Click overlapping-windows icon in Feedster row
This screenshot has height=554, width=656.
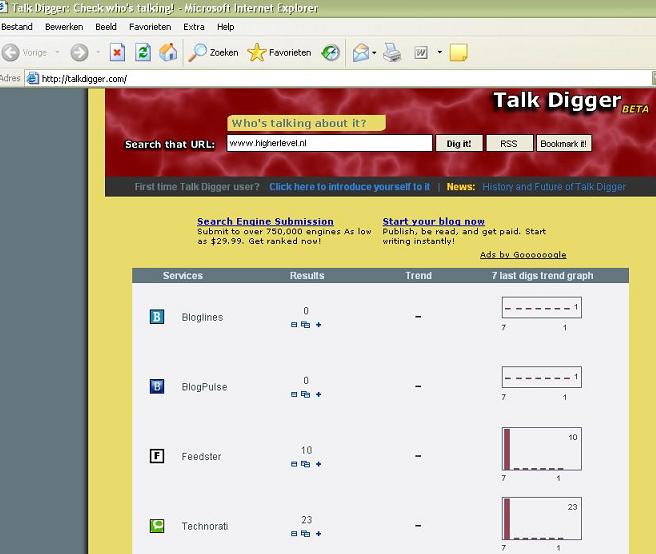[306, 464]
